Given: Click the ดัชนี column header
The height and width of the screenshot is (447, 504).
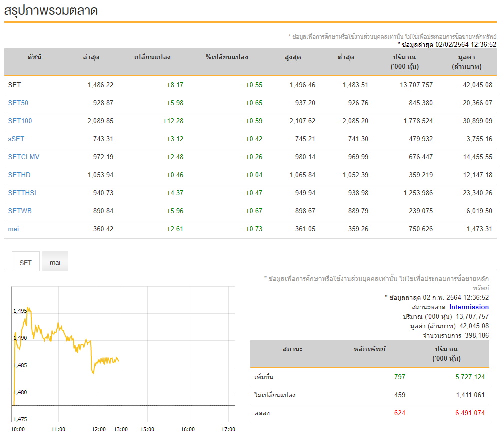Looking at the screenshot, I should coord(34,57).
